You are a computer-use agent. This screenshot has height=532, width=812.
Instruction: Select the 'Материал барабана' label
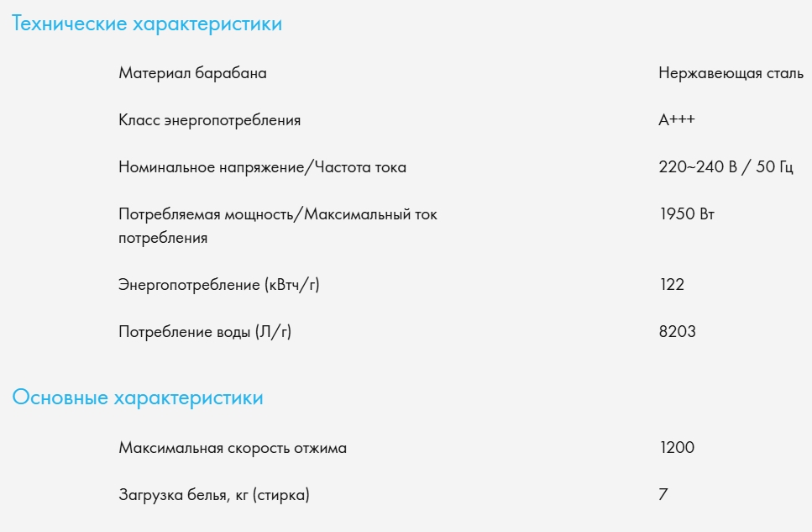(x=193, y=73)
